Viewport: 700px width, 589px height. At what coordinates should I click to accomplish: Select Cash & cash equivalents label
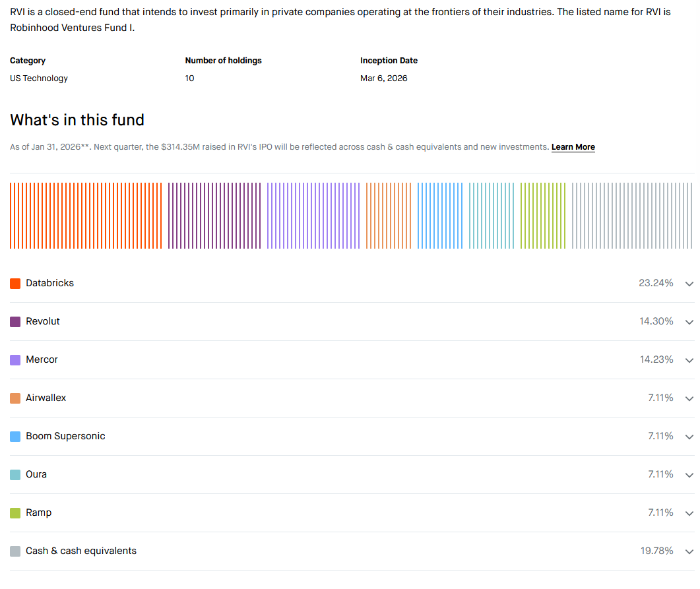click(x=80, y=551)
